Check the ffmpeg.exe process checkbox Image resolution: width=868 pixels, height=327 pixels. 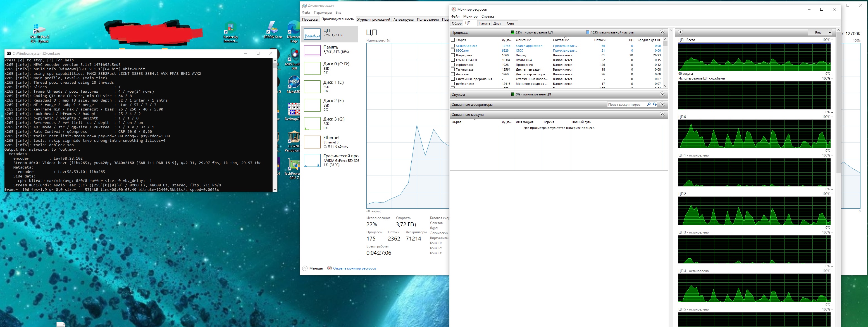(x=453, y=55)
